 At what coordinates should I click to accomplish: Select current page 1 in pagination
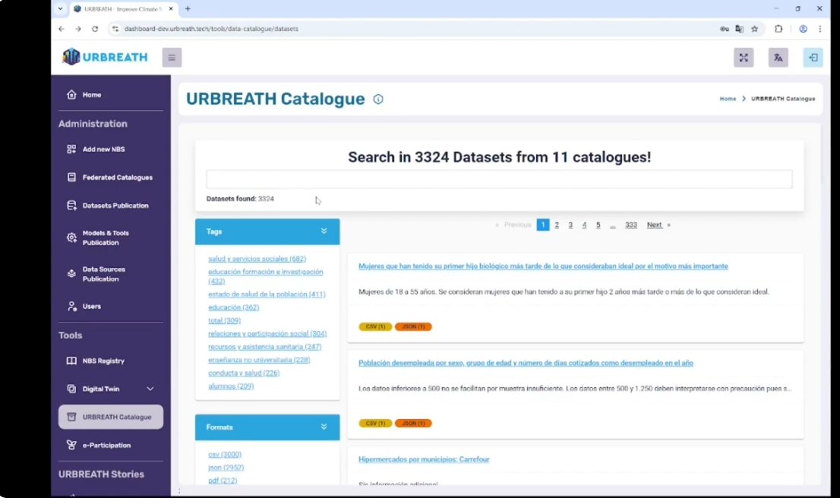543,225
